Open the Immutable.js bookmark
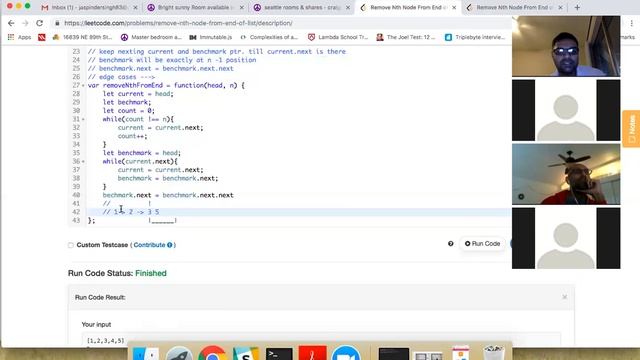 coord(211,37)
